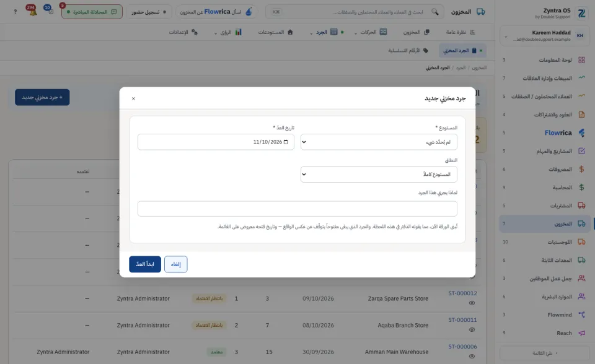
Task: Focus the top search field
Action: (x=355, y=12)
